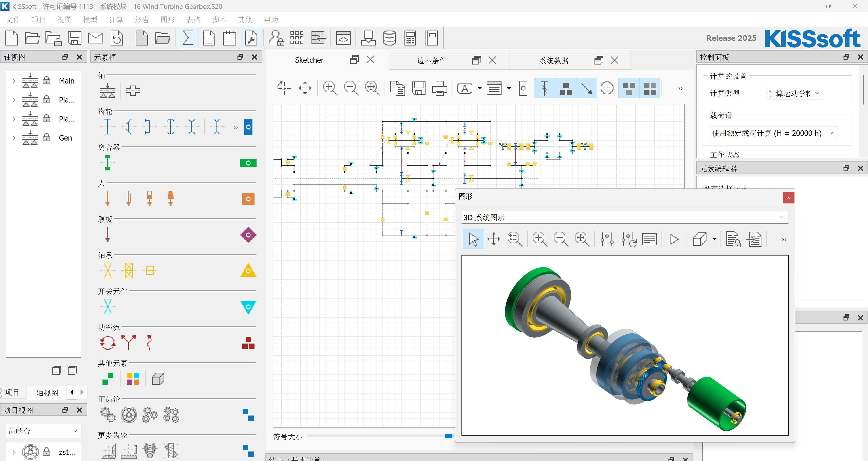Image resolution: width=868 pixels, height=461 pixels.
Task: Click the 3D gearbox model preview
Action: click(x=624, y=345)
